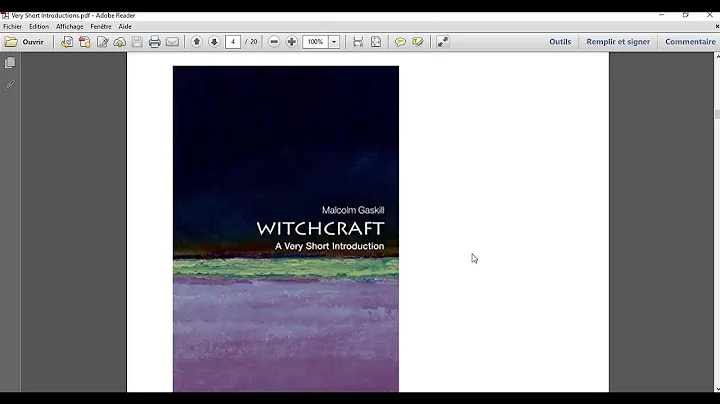Open the Commentaire pane
The width and height of the screenshot is (720, 404).
[690, 42]
